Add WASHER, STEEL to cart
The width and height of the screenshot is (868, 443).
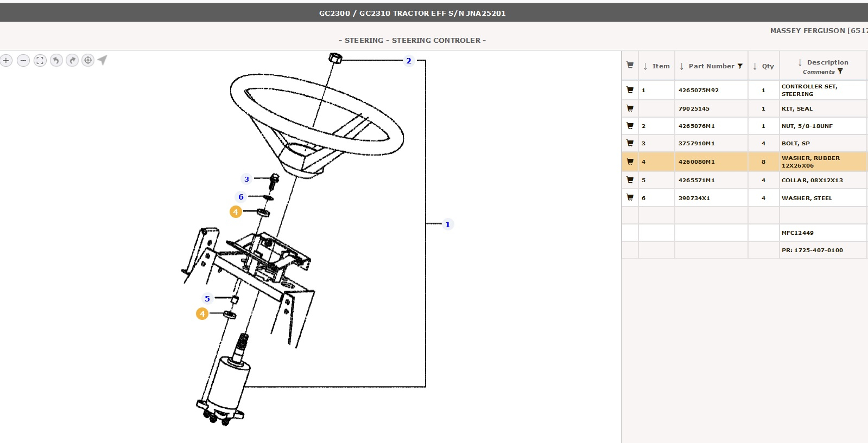[x=630, y=197]
